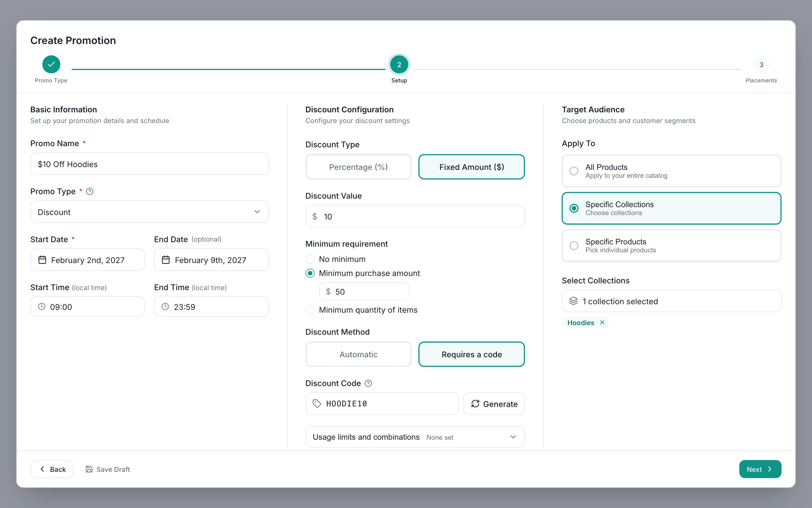Click the Next button
This screenshot has height=508, width=812.
point(760,469)
